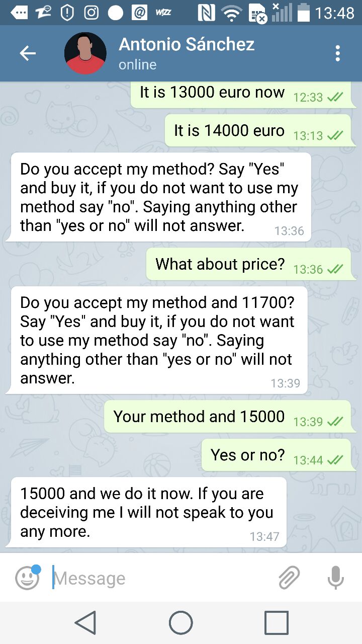
Task: Open the emoji picker
Action: tap(27, 578)
